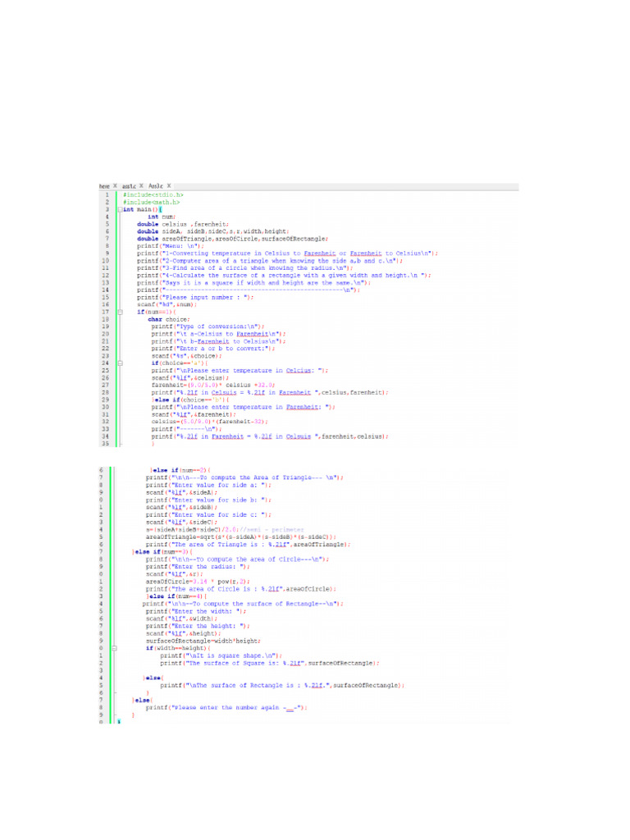Collapse the int main() fold marker
This screenshot has width=630, height=840.
[120, 209]
